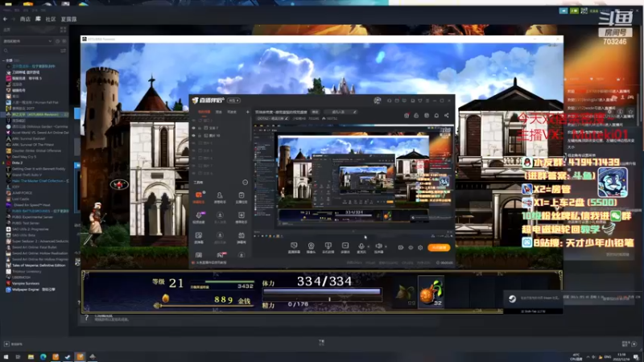Toggle hidden eye of first source row

point(194,121)
